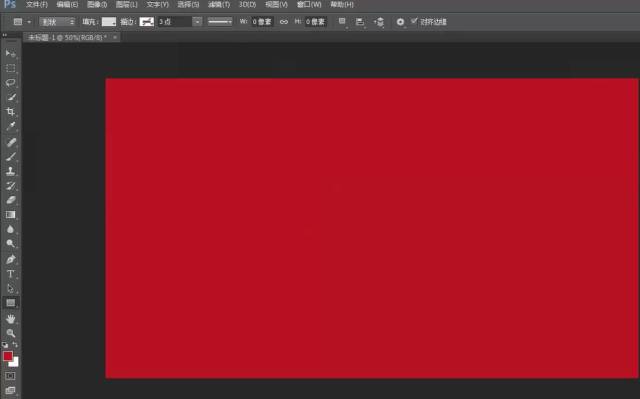640x399 pixels.
Task: Close the untitled-1 document tab
Action: pos(115,38)
